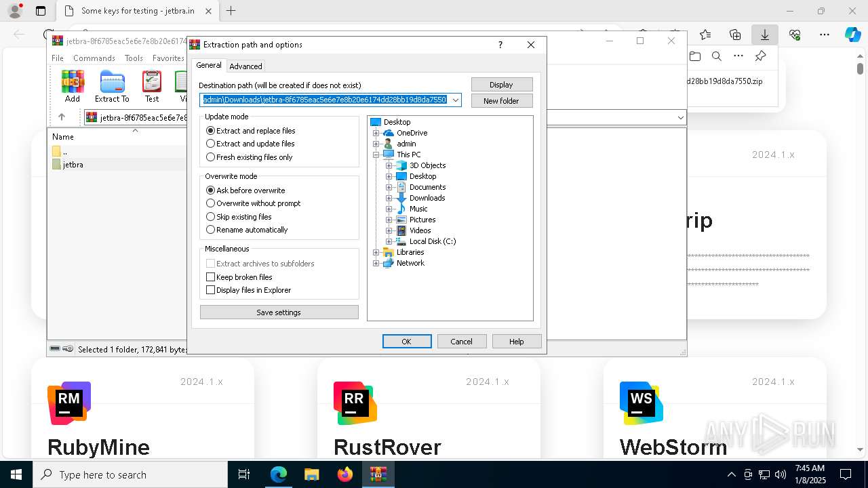The image size is (868, 488).
Task: Open WinRAR Commands menu
Action: coord(94,58)
